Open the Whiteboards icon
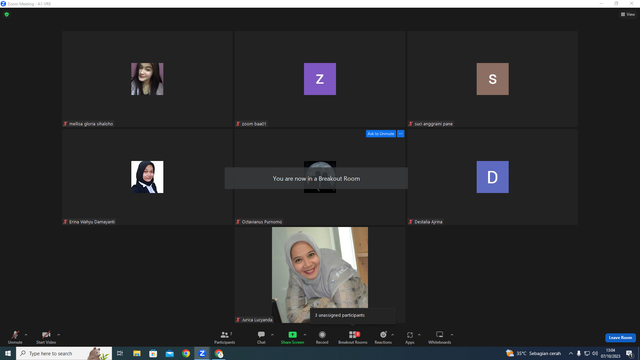Screen dimensions: 640x360 pos(440,335)
